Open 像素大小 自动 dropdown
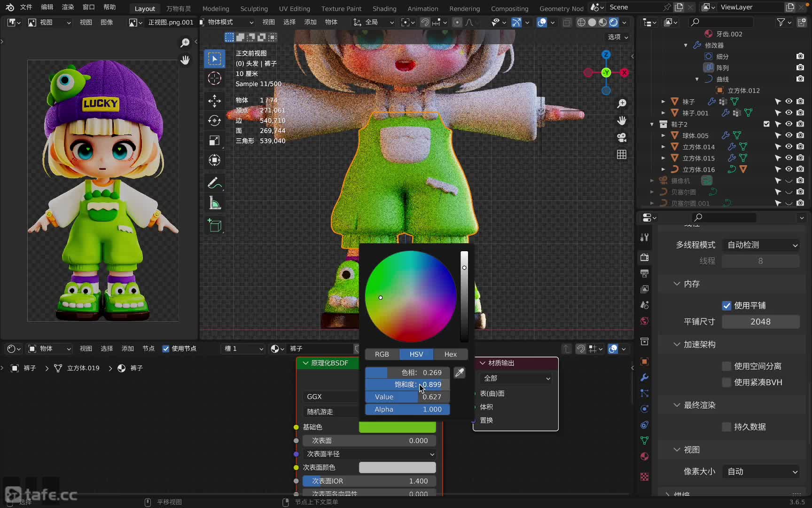The width and height of the screenshot is (812, 508). (761, 472)
